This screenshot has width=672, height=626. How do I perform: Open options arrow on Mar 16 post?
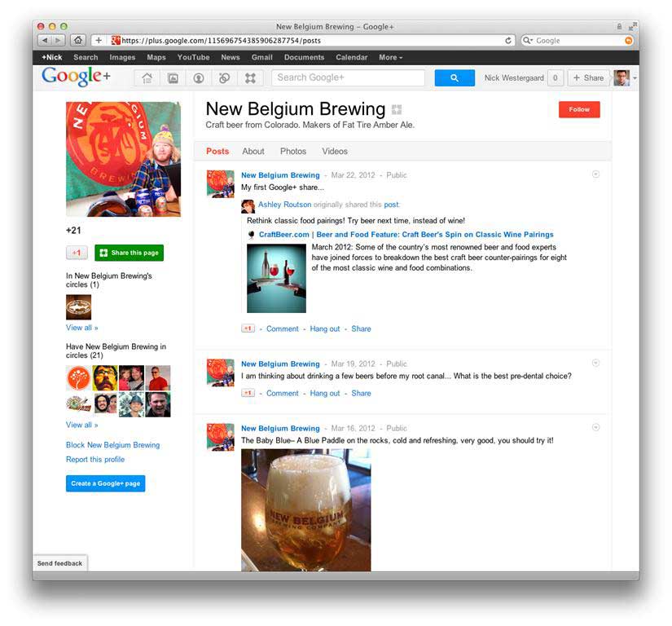click(x=595, y=427)
